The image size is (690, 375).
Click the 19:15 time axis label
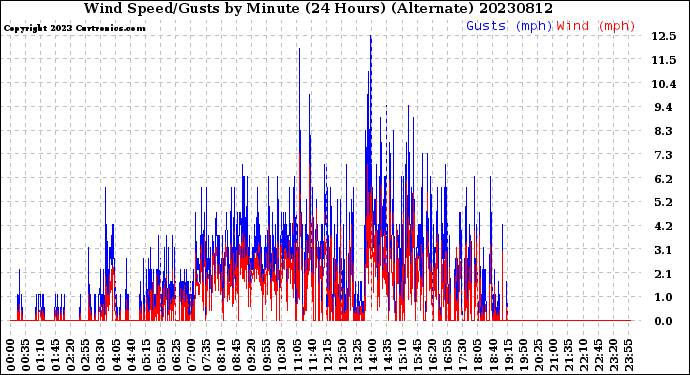(x=507, y=355)
